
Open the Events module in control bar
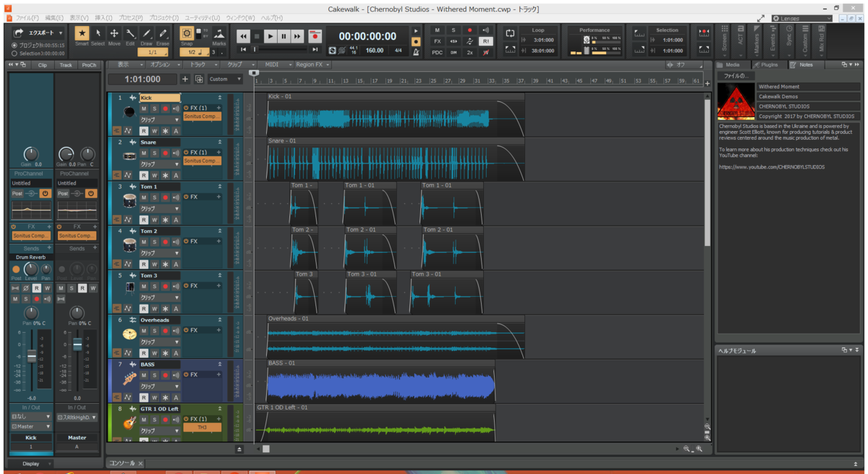[x=773, y=41]
